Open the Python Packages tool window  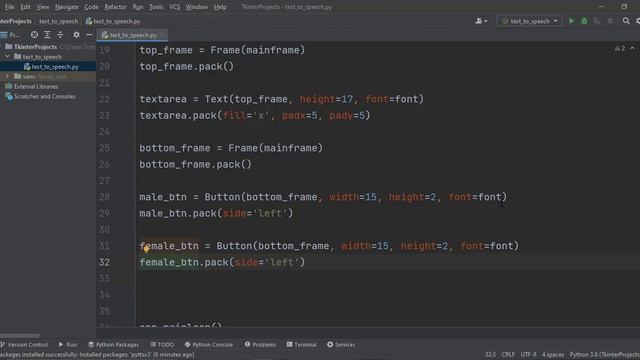113,345
